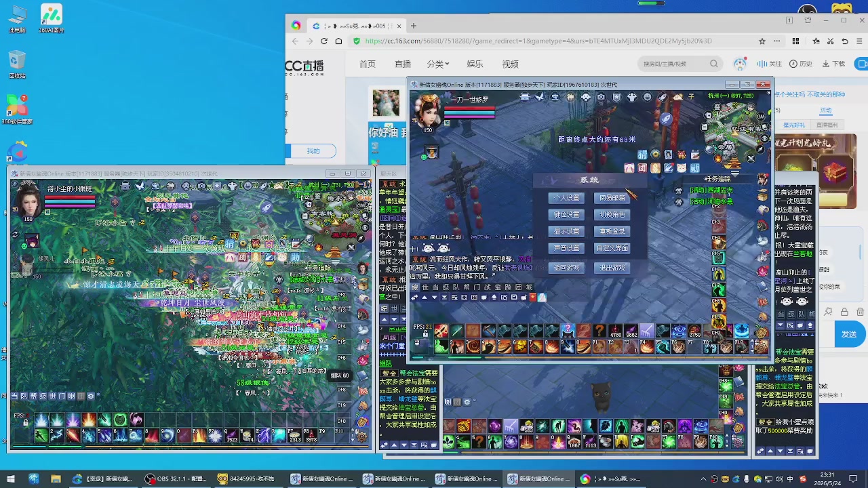Open 下载 download on CC直播 header
868x488 pixels.
point(834,64)
